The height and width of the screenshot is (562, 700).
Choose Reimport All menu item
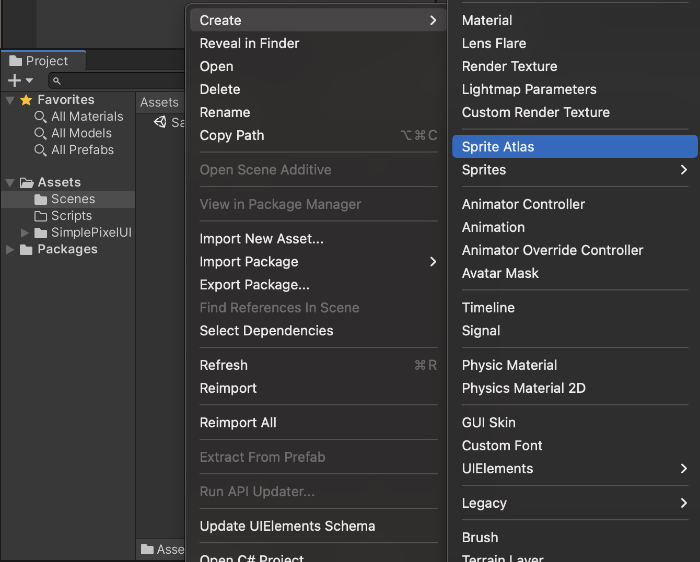(317, 423)
